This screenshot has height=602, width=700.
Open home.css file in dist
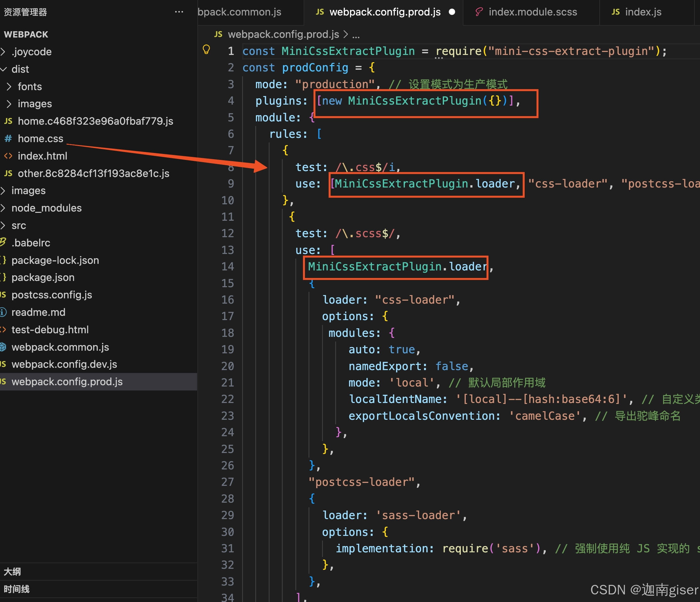tap(40, 138)
